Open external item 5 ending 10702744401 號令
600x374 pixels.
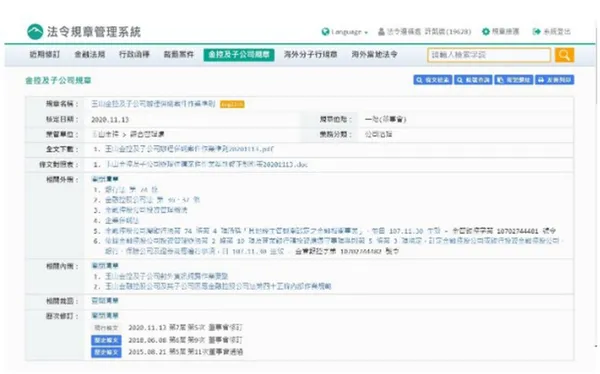(330, 231)
